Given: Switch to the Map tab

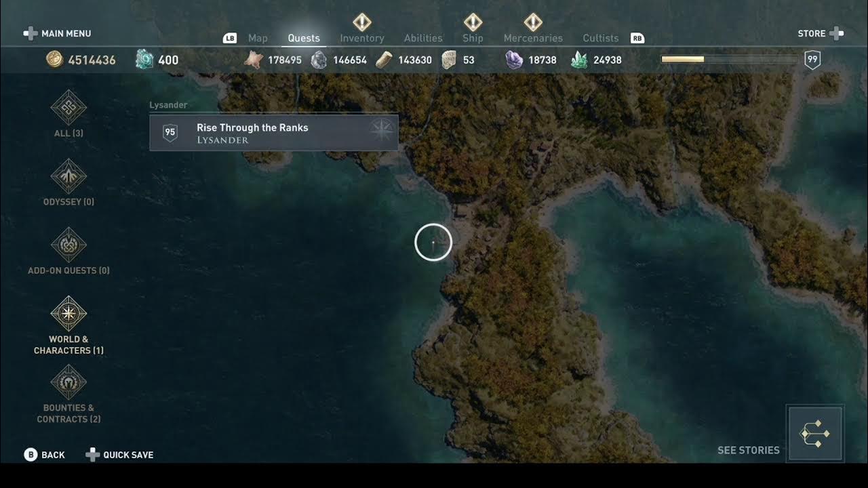Looking at the screenshot, I should 258,39.
